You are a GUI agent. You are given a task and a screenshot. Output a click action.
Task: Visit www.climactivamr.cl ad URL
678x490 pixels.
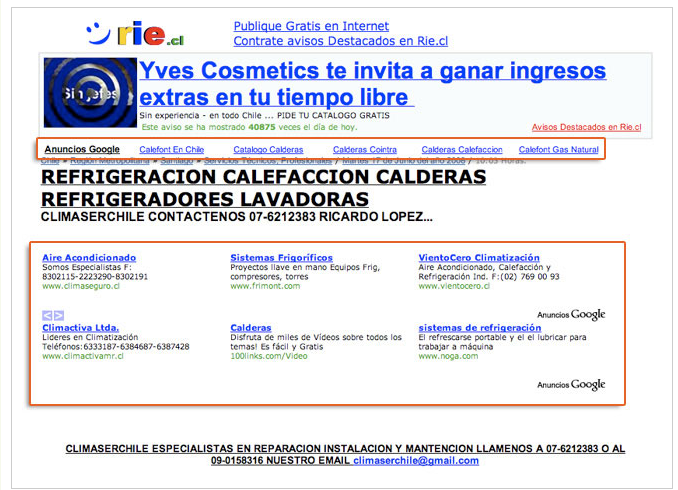83,356
